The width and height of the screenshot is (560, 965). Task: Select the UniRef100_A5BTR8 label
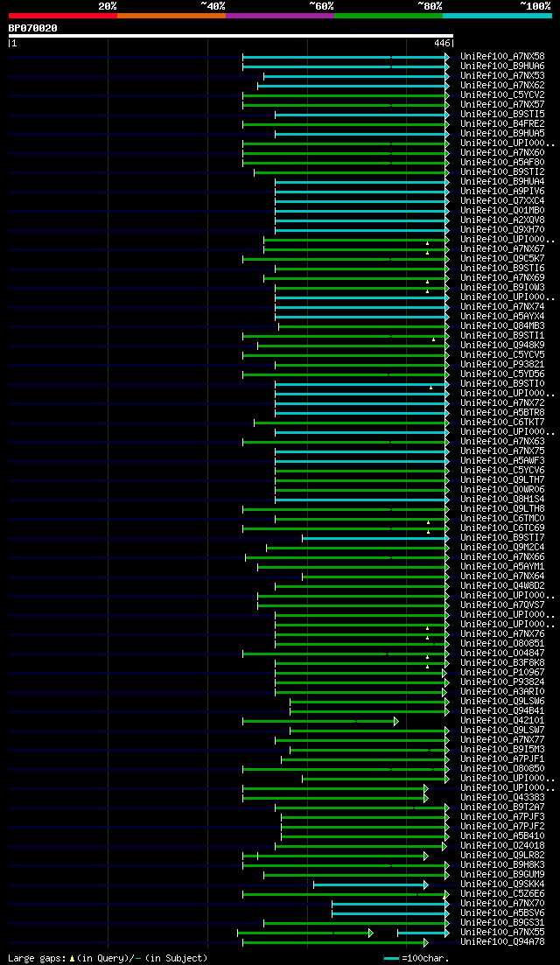(502, 412)
